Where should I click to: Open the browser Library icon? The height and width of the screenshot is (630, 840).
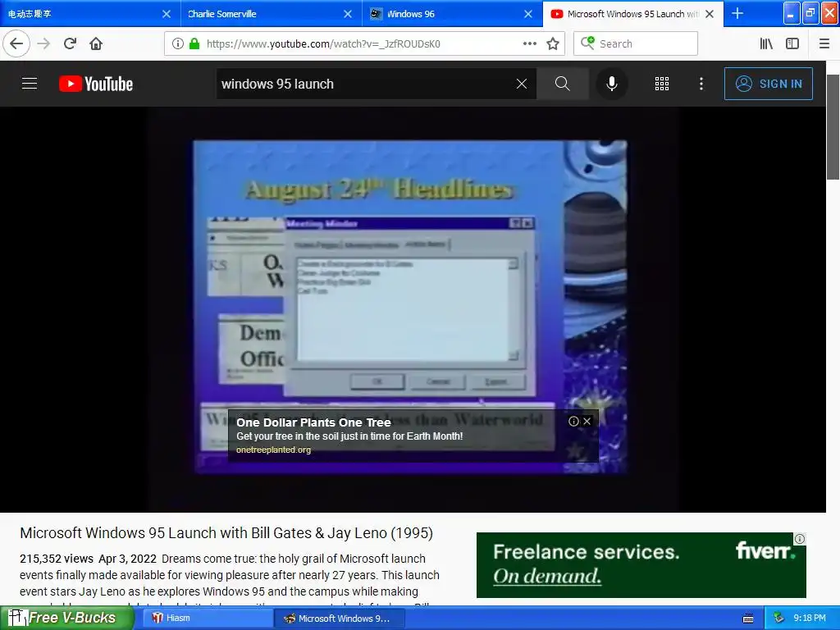[766, 43]
